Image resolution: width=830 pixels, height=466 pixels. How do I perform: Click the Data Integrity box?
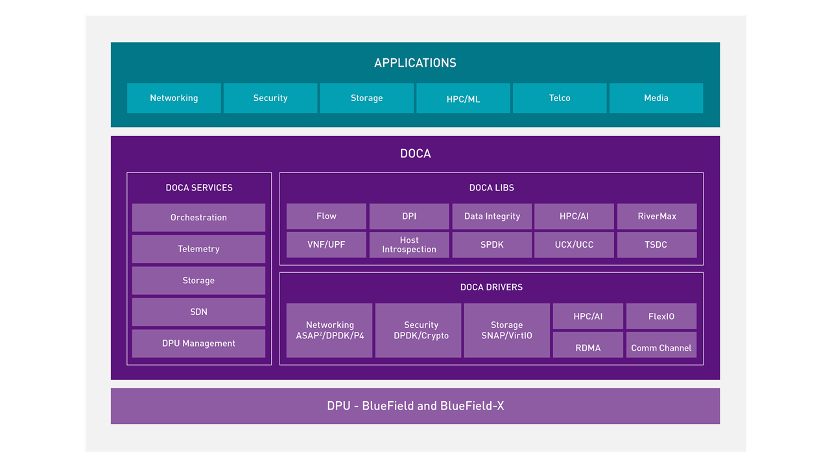point(492,216)
